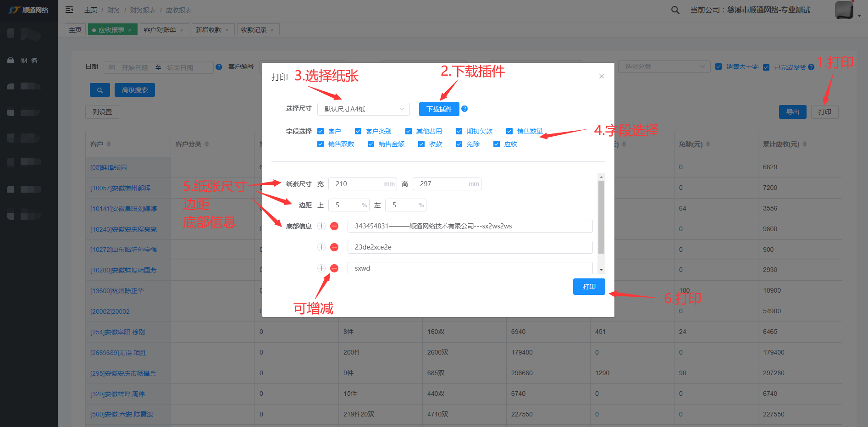The width and height of the screenshot is (868, 427).
Task: Click the 下载插件 button
Action: point(439,109)
